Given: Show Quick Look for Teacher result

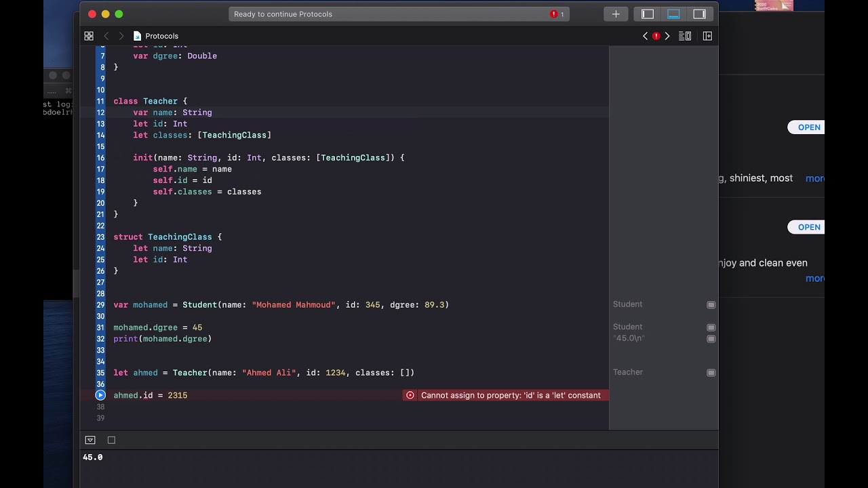Looking at the screenshot, I should (x=711, y=373).
